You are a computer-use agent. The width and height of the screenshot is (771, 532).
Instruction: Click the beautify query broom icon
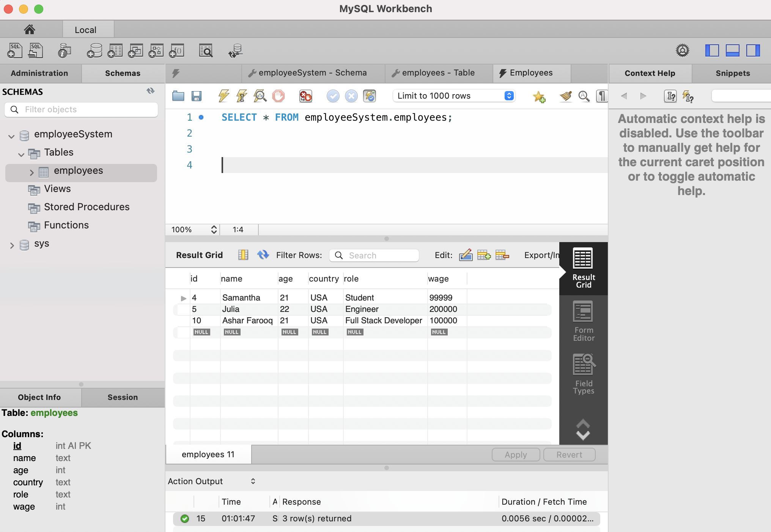point(565,96)
